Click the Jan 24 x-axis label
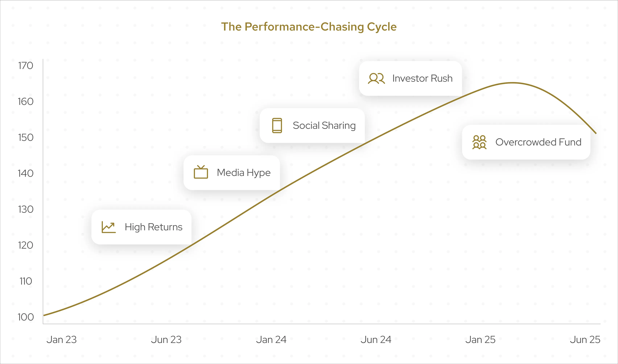618x364 pixels. pos(271,340)
